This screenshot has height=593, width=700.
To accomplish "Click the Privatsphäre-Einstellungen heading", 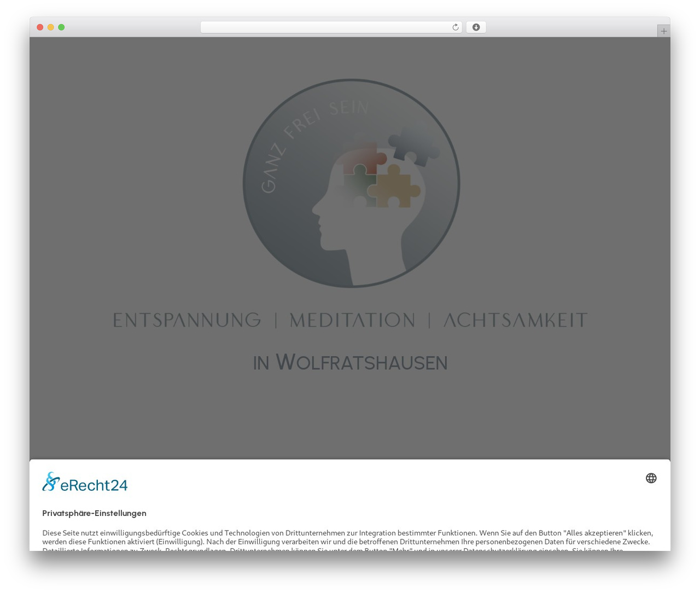I will (94, 513).
